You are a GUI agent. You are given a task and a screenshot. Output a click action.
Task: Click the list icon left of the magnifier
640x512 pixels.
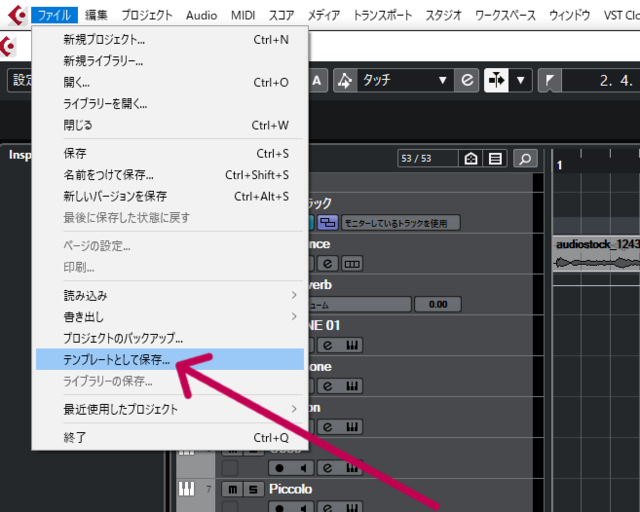click(495, 158)
